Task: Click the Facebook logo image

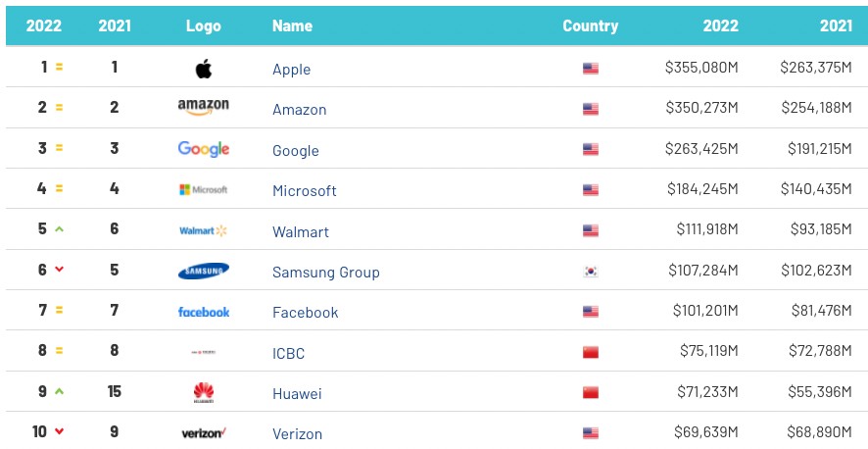Action: pos(204,312)
